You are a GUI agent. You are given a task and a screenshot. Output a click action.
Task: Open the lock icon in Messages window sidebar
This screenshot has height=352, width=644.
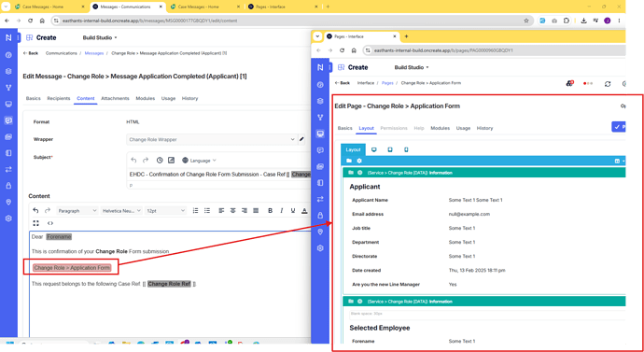(x=8, y=186)
